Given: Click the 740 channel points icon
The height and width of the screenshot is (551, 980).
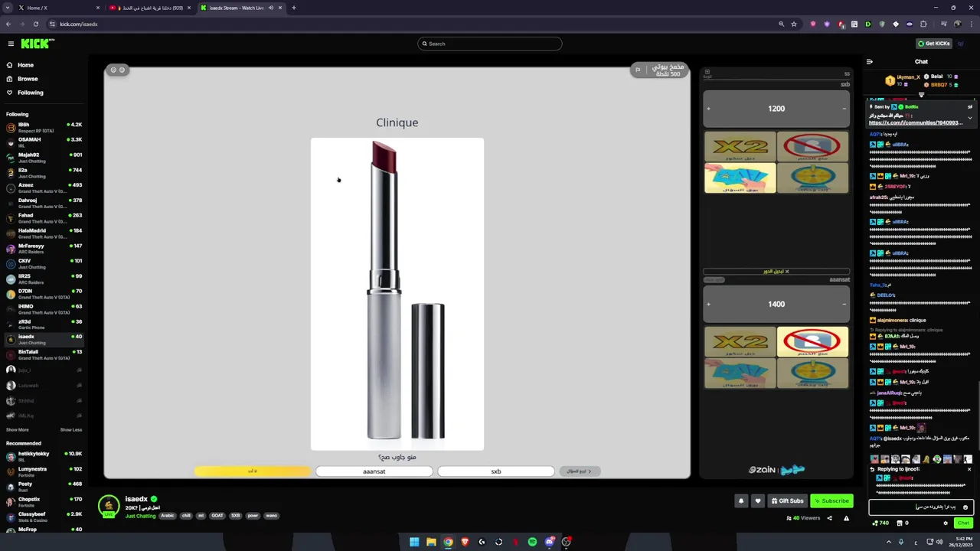Looking at the screenshot, I should [876, 523].
